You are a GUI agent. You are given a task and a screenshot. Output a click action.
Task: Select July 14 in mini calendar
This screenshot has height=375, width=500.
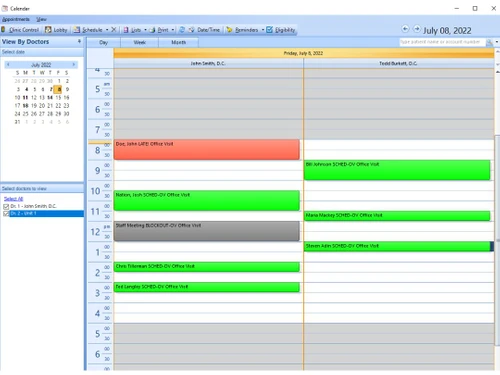pos(50,97)
